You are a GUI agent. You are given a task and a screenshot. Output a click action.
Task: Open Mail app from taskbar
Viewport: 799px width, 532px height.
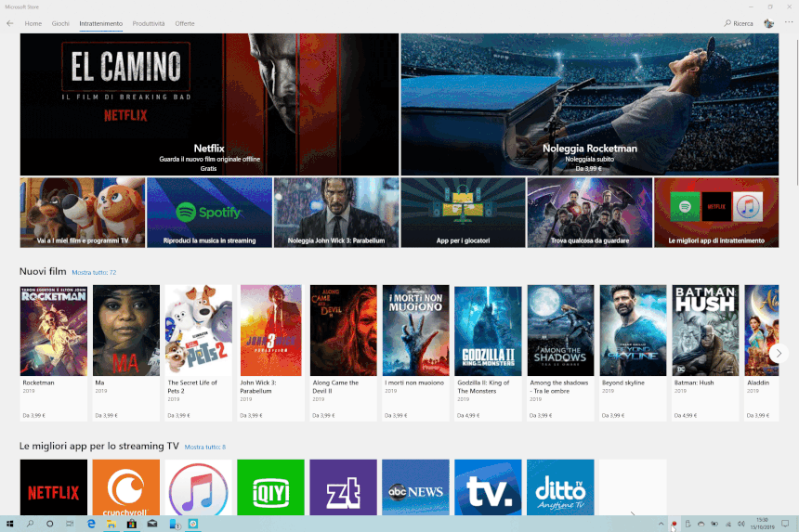(151, 524)
